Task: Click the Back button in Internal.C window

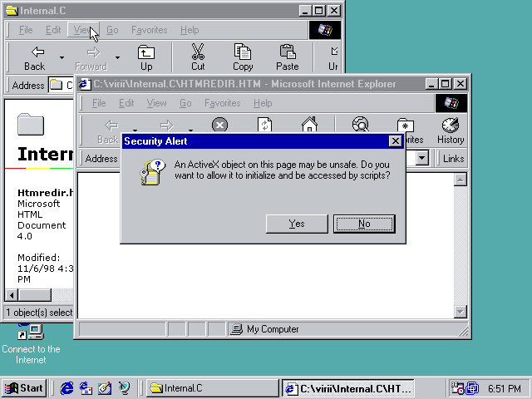Action: (35, 58)
